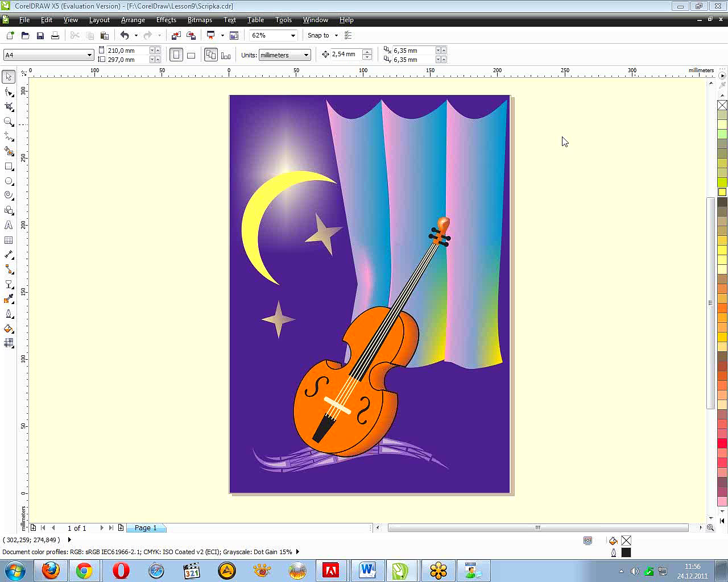Click the Undo arrow
Viewport: 728px width, 582px height.
(x=125, y=35)
